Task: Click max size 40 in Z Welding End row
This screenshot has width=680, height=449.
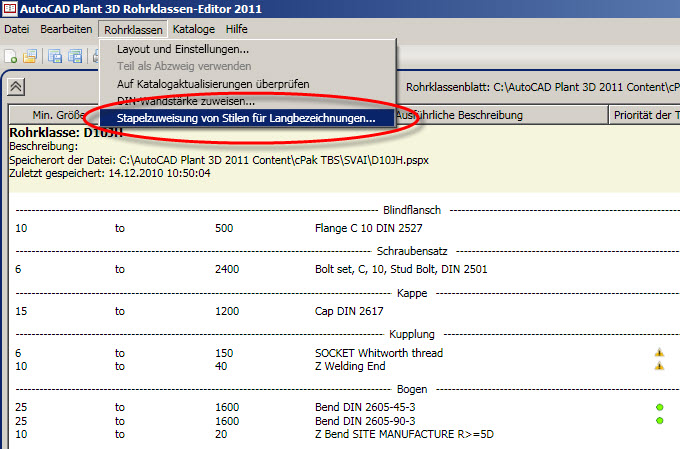Action: click(x=221, y=367)
